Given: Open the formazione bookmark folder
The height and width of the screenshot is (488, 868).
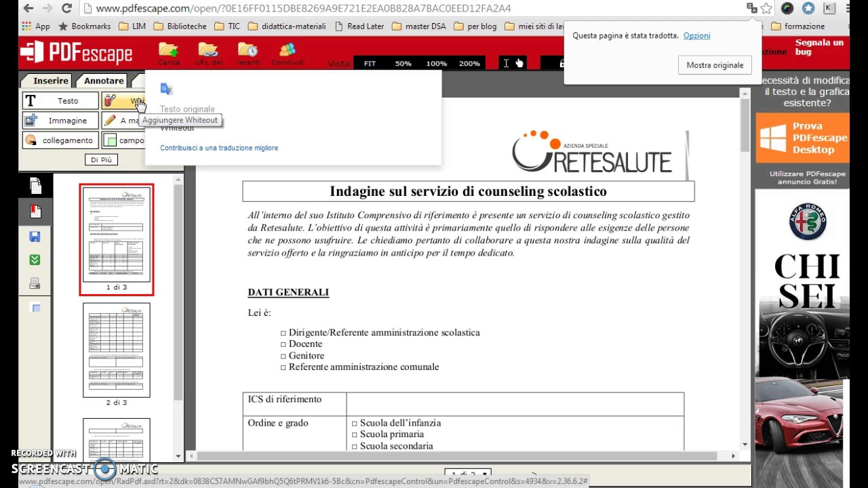Looking at the screenshot, I should 797,26.
